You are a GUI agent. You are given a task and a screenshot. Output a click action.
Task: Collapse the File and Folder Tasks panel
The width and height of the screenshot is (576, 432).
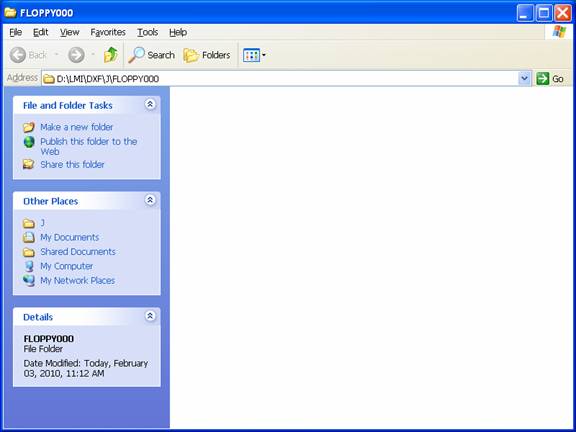pyautogui.click(x=150, y=105)
